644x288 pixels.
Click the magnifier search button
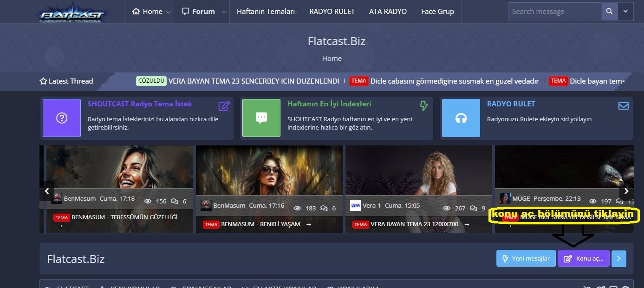coord(609,12)
